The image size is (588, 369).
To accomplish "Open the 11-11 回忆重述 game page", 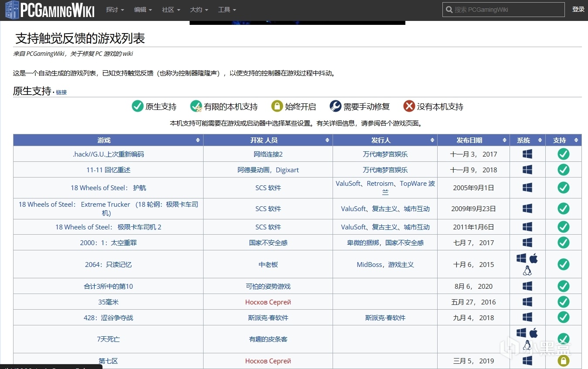I will coord(108,170).
